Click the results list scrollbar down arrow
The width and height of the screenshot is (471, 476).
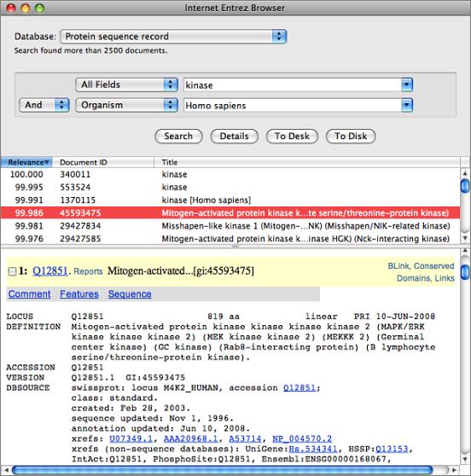[465, 239]
